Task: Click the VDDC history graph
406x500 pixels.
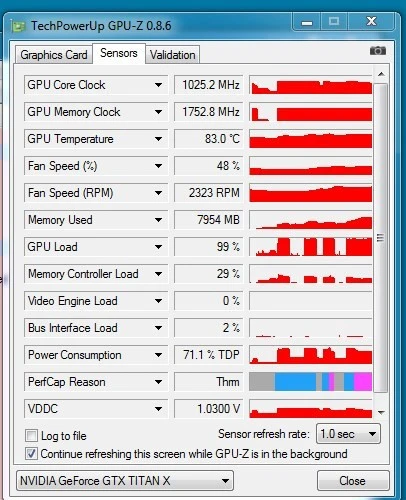Action: tap(311, 409)
